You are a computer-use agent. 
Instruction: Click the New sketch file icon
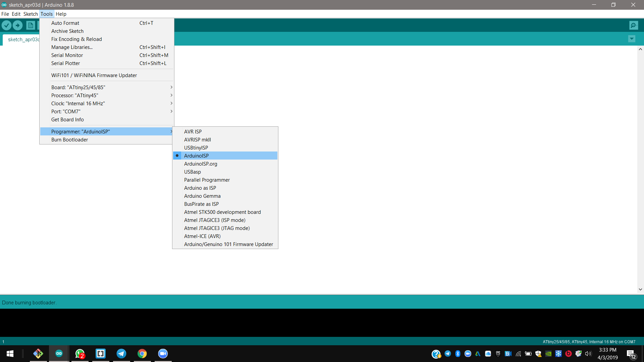point(31,25)
